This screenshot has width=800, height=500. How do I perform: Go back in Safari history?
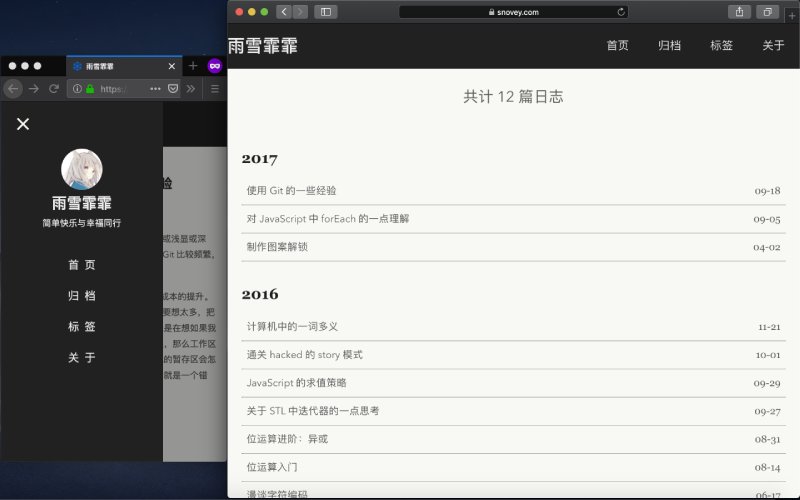coord(284,12)
